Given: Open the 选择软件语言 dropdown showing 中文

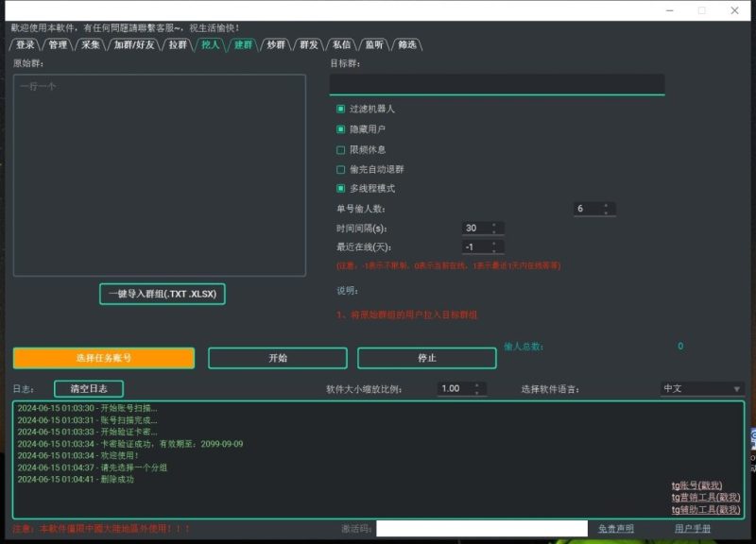Looking at the screenshot, I should coord(699,387).
